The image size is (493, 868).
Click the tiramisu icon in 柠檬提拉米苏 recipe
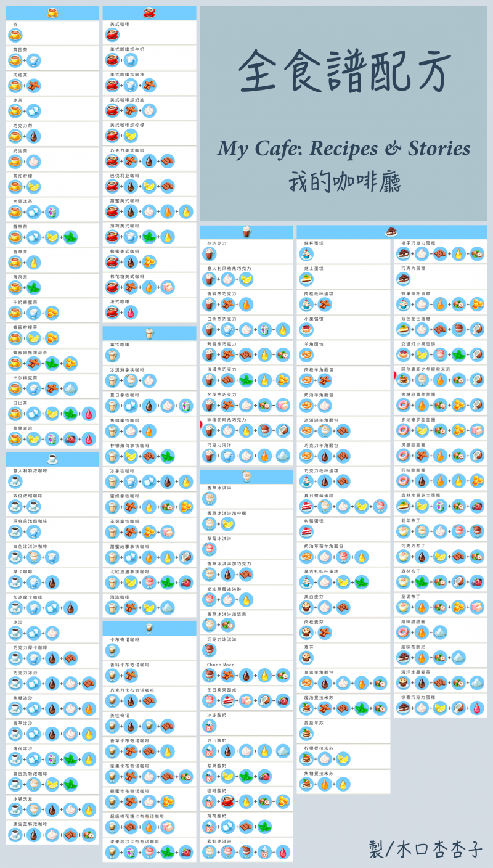coord(306,759)
